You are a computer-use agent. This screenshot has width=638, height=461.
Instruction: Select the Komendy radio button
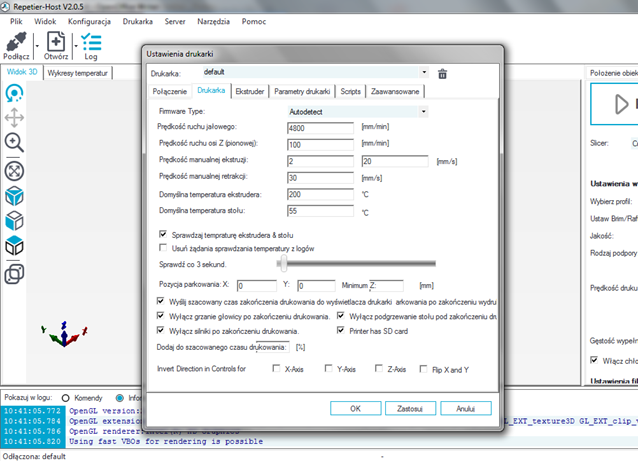66,398
